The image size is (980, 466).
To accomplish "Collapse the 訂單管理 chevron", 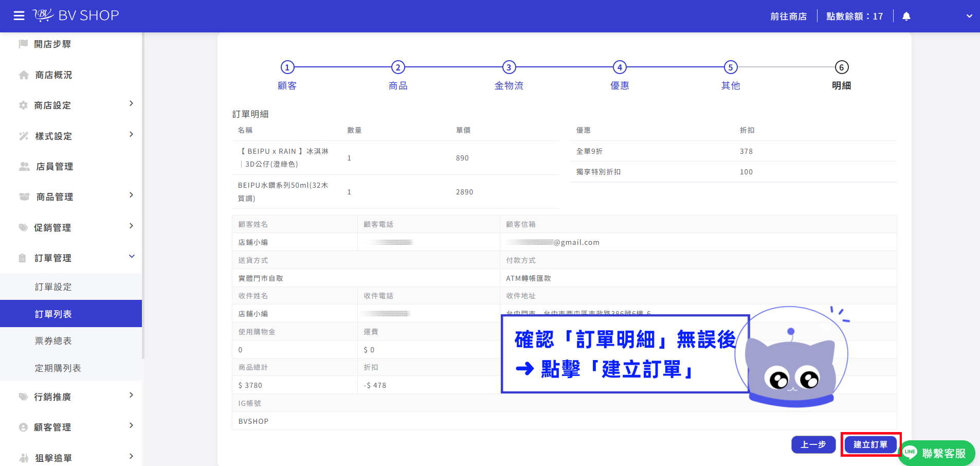I will coord(132,256).
